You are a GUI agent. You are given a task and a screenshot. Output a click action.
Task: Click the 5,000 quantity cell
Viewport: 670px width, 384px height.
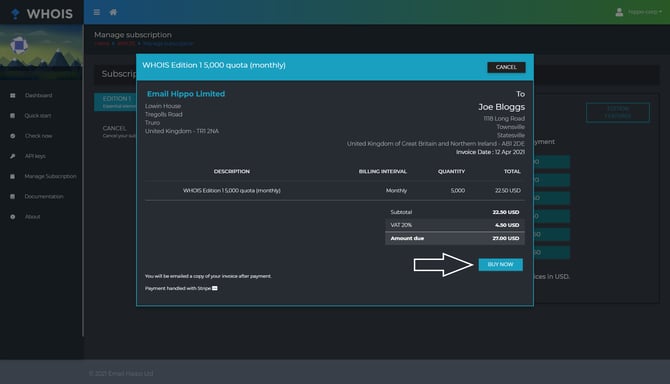[458, 191]
